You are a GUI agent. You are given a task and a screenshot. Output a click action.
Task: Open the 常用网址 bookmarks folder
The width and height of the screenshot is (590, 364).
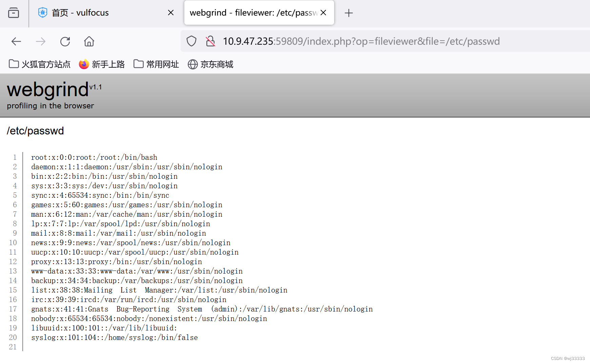156,64
